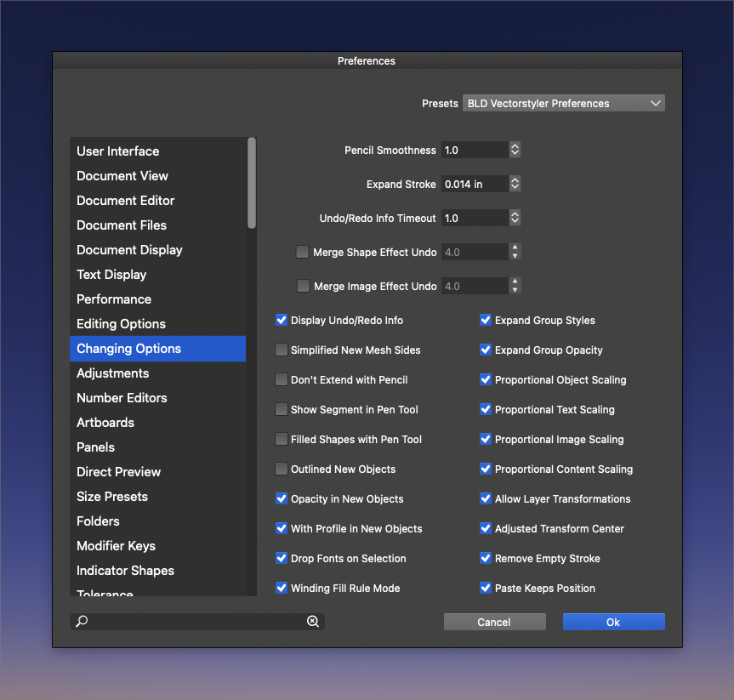Select the Performance category
734x700 pixels.
coord(114,299)
